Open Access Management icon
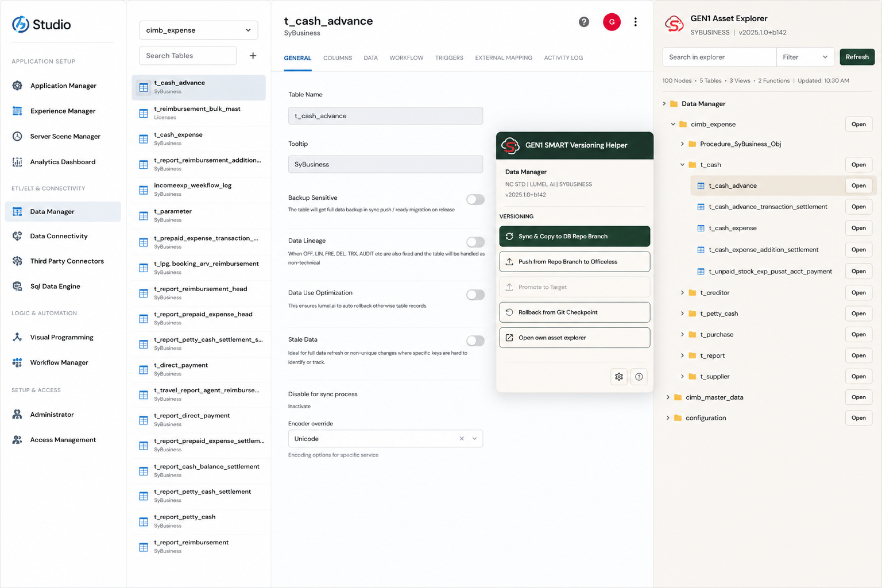The height and width of the screenshot is (588, 882). tap(17, 440)
